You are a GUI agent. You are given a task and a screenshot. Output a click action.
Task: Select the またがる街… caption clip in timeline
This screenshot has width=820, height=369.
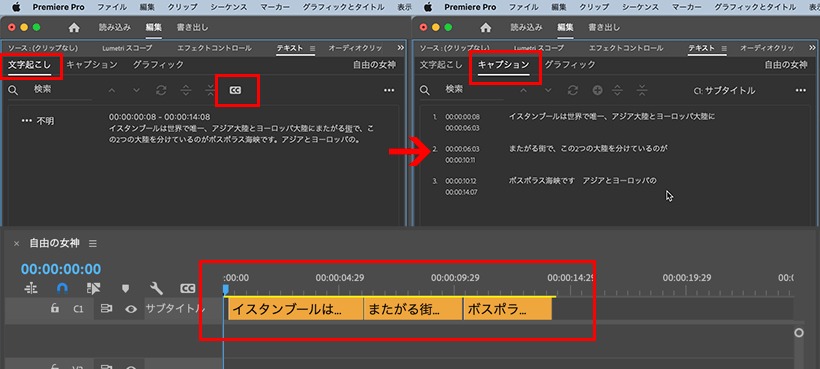point(413,309)
